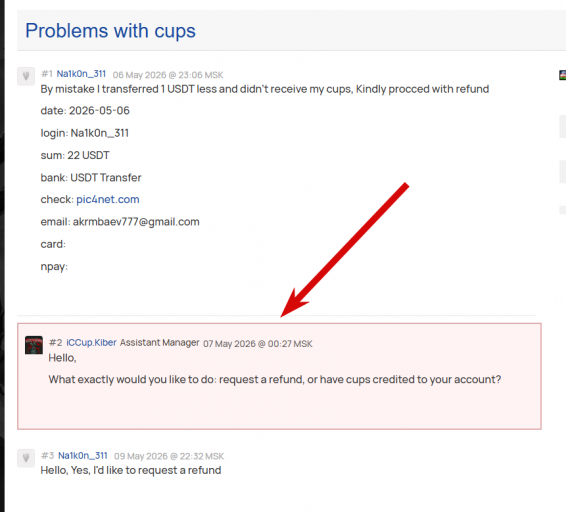Viewport: 566px width, 512px height.
Task: Click the "Assistant Manager" role label
Action: tap(160, 343)
